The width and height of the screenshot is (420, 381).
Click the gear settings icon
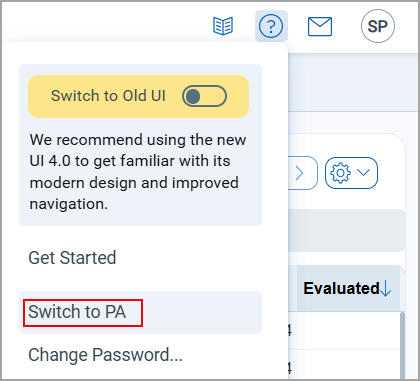[340, 173]
